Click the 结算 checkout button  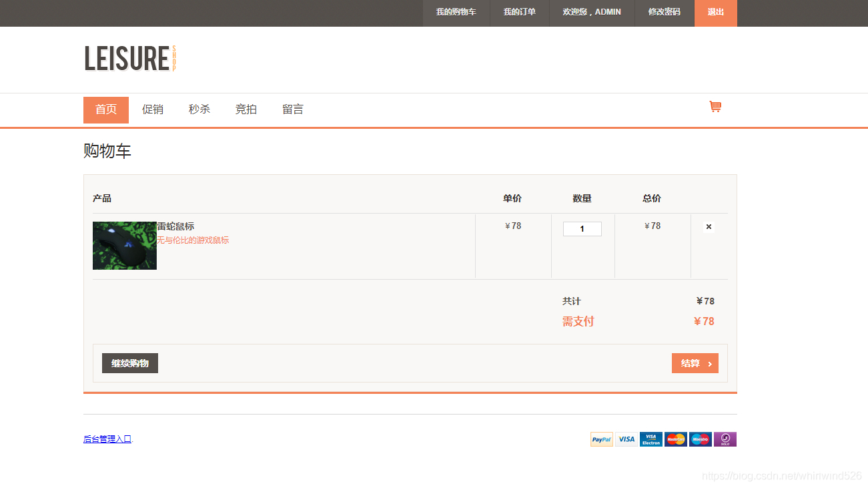click(695, 362)
